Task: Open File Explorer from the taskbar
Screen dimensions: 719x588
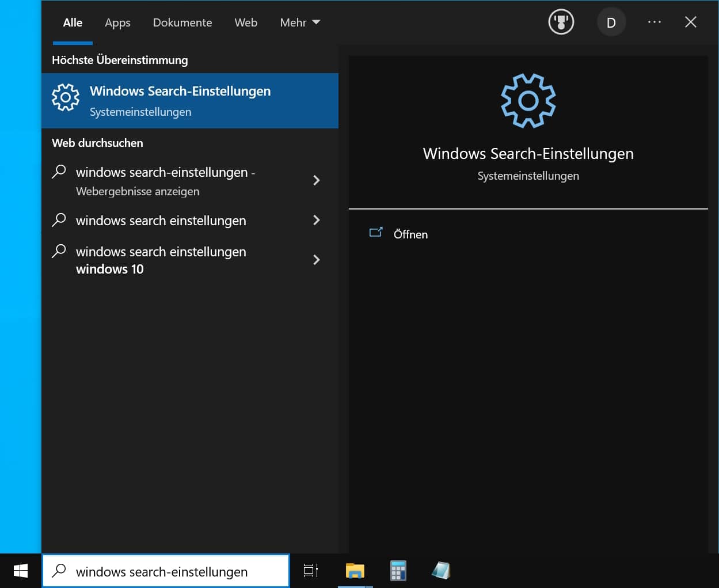Action: click(x=355, y=571)
